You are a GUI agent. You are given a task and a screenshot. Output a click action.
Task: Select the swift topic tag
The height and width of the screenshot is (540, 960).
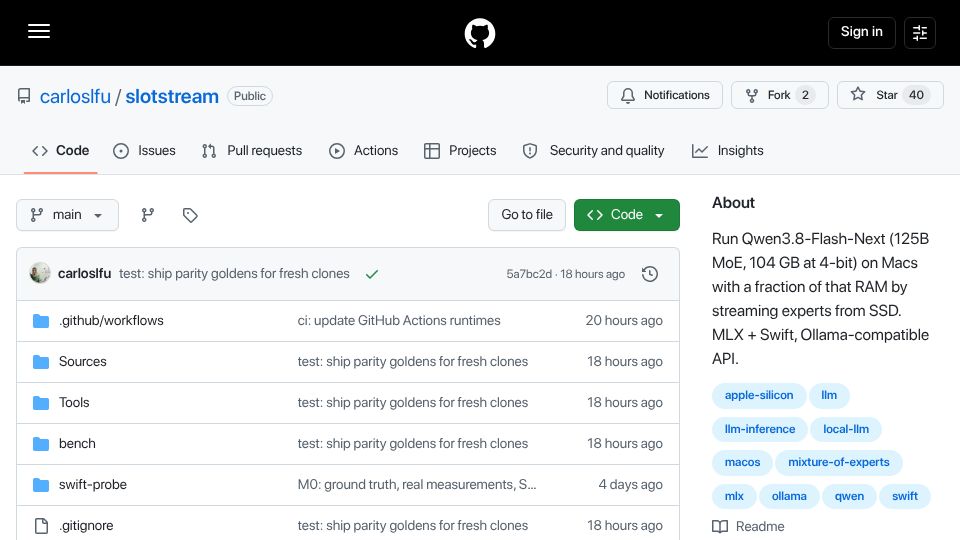[904, 496]
